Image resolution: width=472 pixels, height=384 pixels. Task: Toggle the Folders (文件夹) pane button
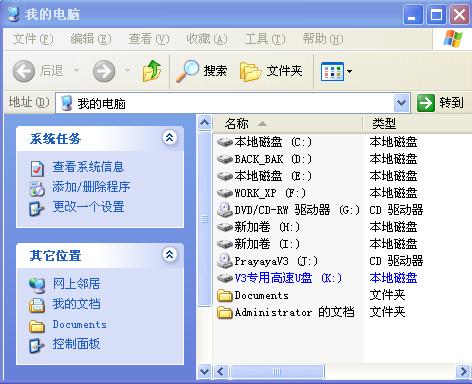click(271, 71)
